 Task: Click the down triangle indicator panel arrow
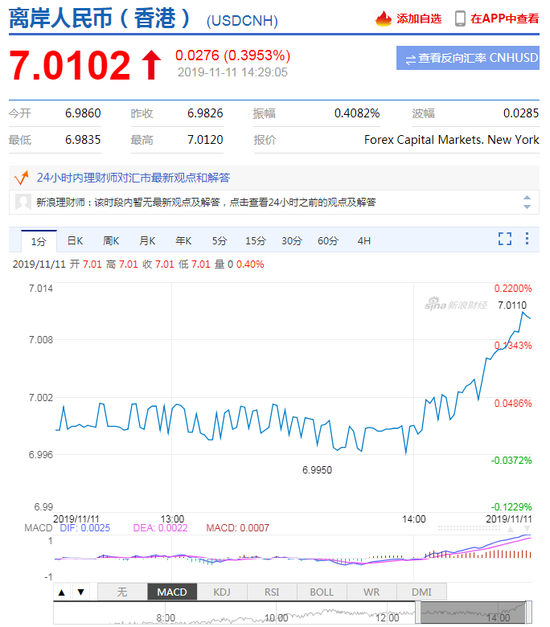pyautogui.click(x=81, y=592)
